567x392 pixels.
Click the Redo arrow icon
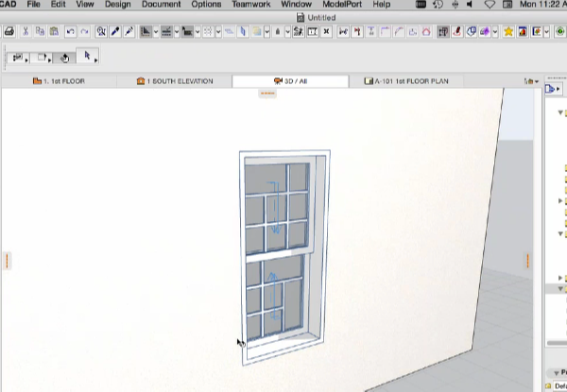coord(84,32)
